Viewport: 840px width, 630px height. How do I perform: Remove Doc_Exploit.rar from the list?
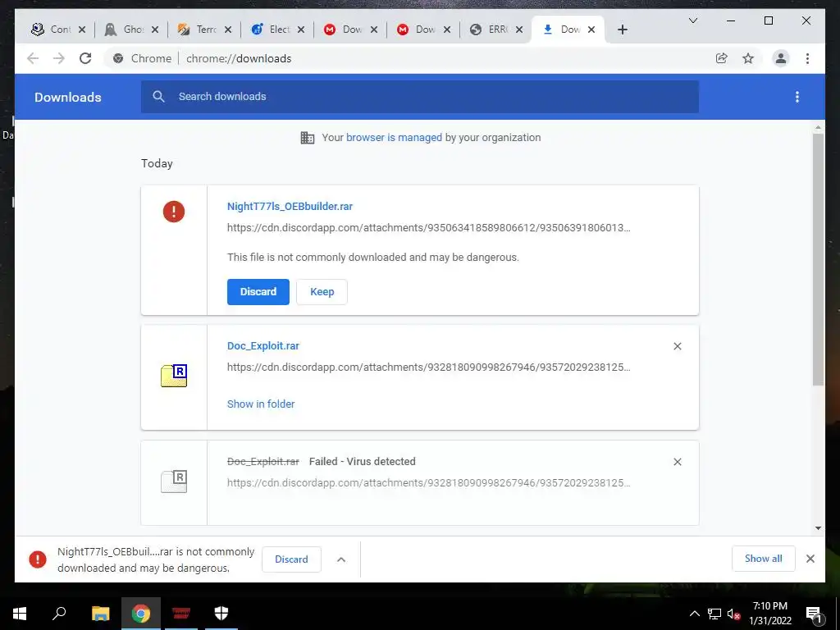[x=677, y=346]
